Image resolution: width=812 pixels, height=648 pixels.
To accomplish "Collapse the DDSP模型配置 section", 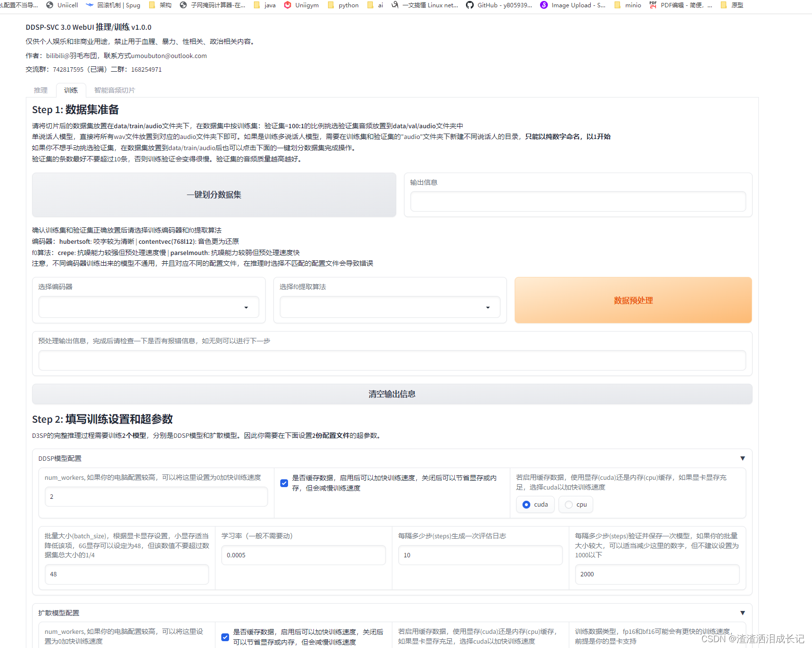I will click(742, 458).
